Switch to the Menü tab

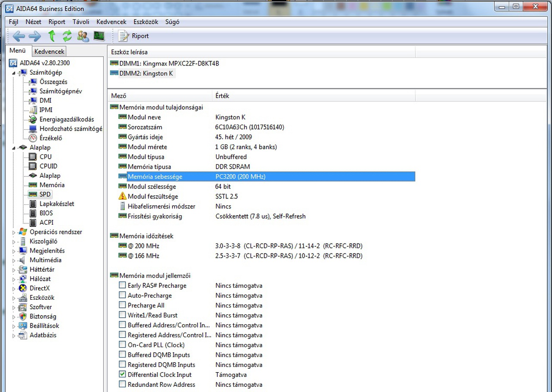[x=18, y=51]
